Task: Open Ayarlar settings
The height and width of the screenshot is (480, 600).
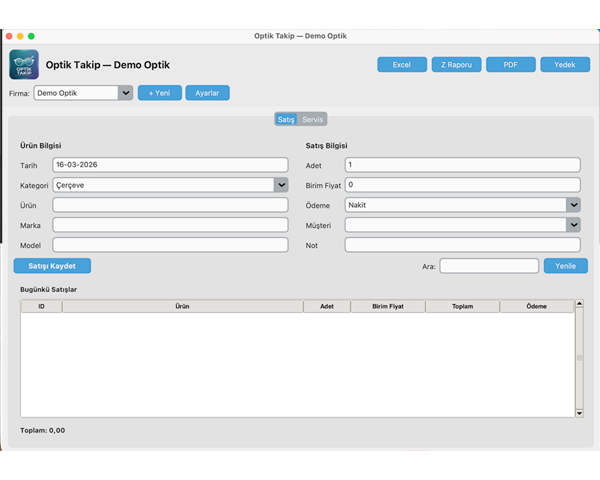Action: tap(207, 93)
